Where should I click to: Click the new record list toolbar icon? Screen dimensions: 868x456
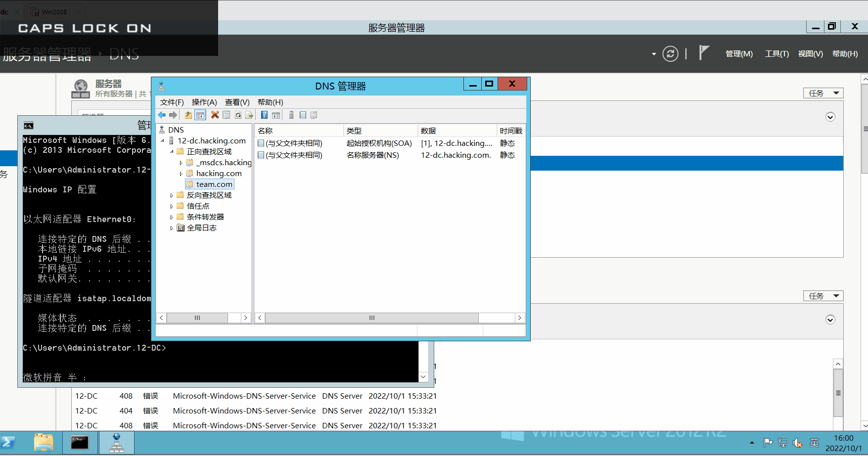(x=303, y=115)
